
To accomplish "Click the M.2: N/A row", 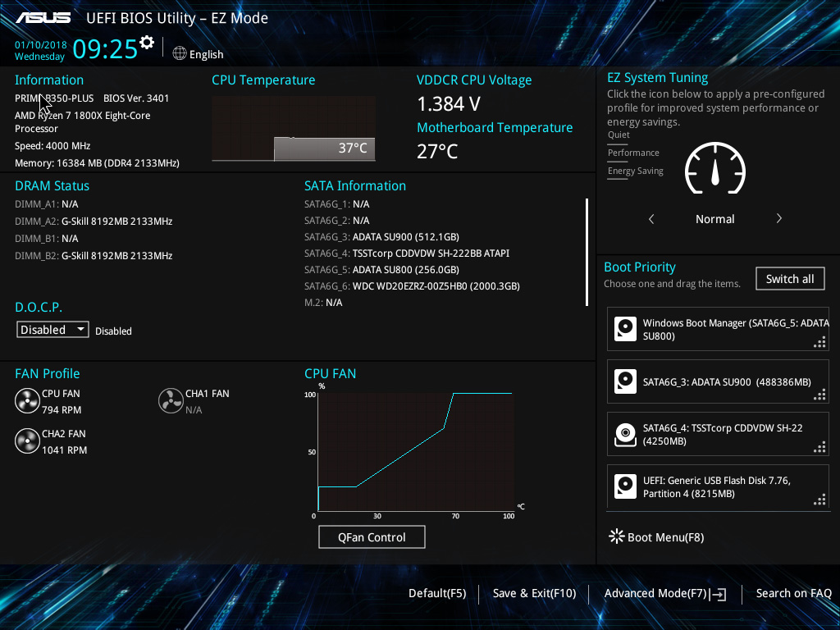I will pyautogui.click(x=323, y=303).
